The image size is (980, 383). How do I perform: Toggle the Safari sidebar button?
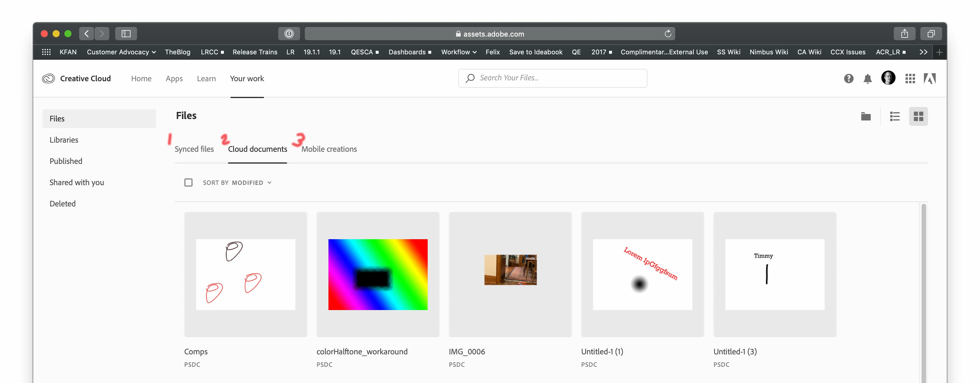tap(126, 34)
